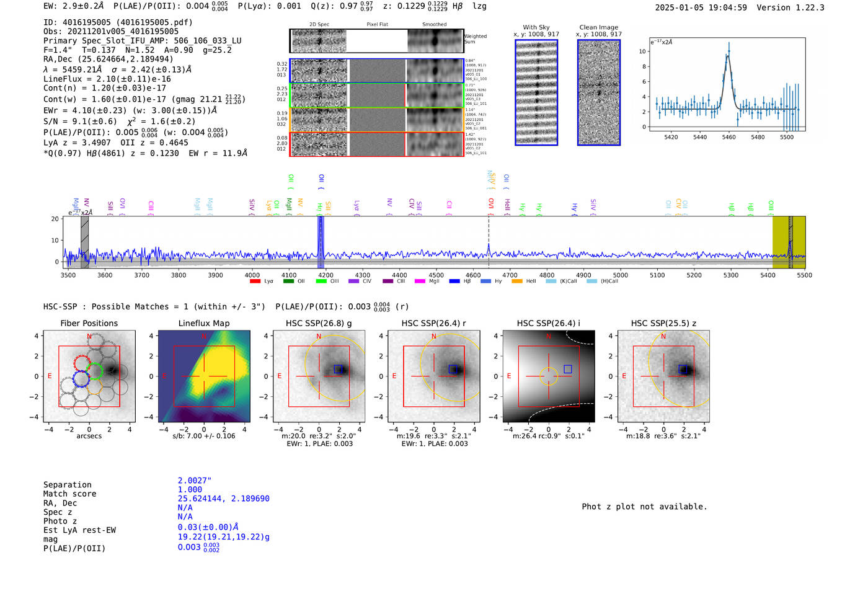The width and height of the screenshot is (868, 591).
Task: Click the green fiber circle in Fiber Positions
Action: (x=95, y=371)
